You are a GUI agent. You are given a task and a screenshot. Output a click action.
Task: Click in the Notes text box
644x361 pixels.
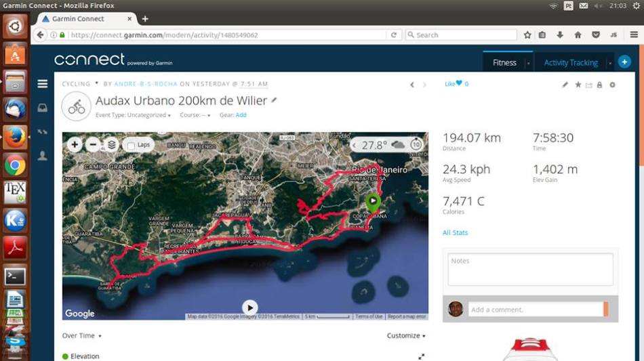coord(530,269)
